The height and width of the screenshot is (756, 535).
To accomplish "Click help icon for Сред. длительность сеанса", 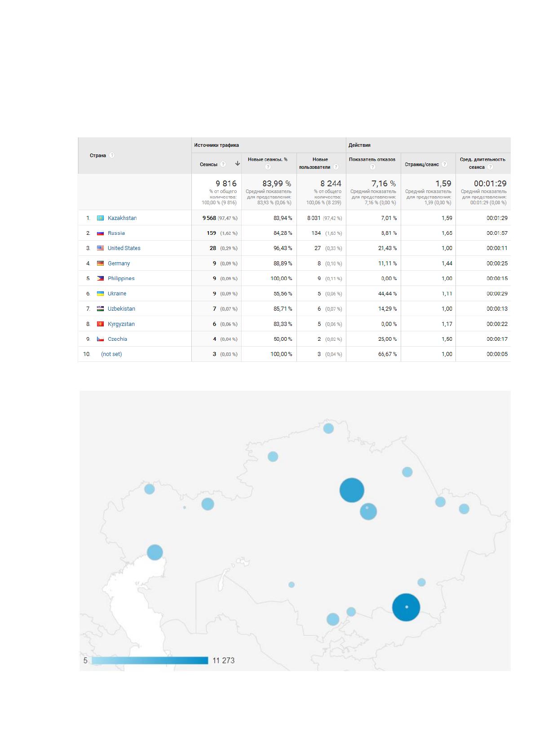I will point(490,167).
